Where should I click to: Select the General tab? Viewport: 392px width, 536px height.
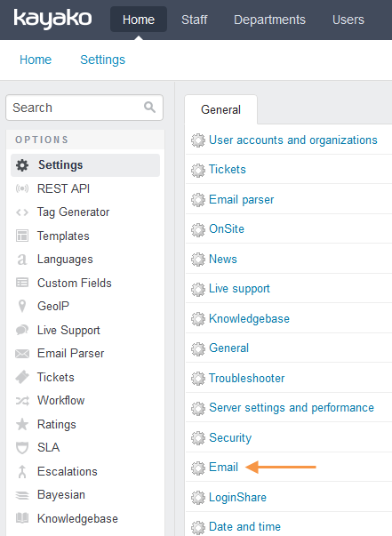(x=220, y=109)
